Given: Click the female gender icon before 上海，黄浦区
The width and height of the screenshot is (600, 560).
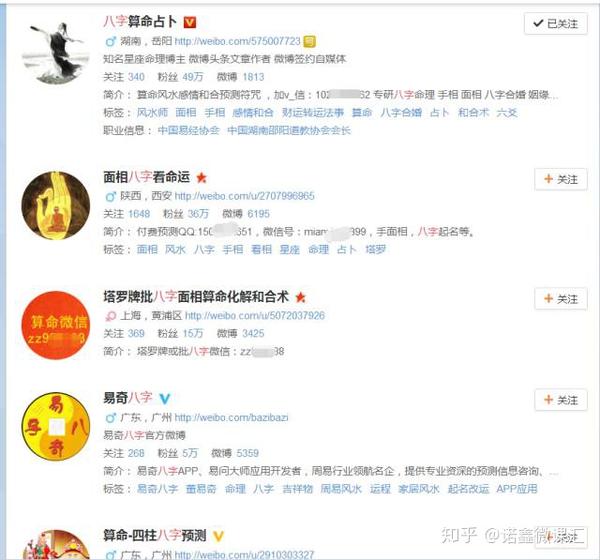Looking at the screenshot, I should click(x=111, y=316).
